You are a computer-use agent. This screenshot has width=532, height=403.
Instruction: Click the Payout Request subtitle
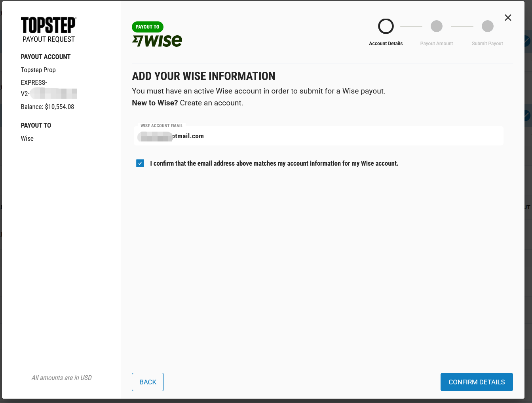pos(49,39)
